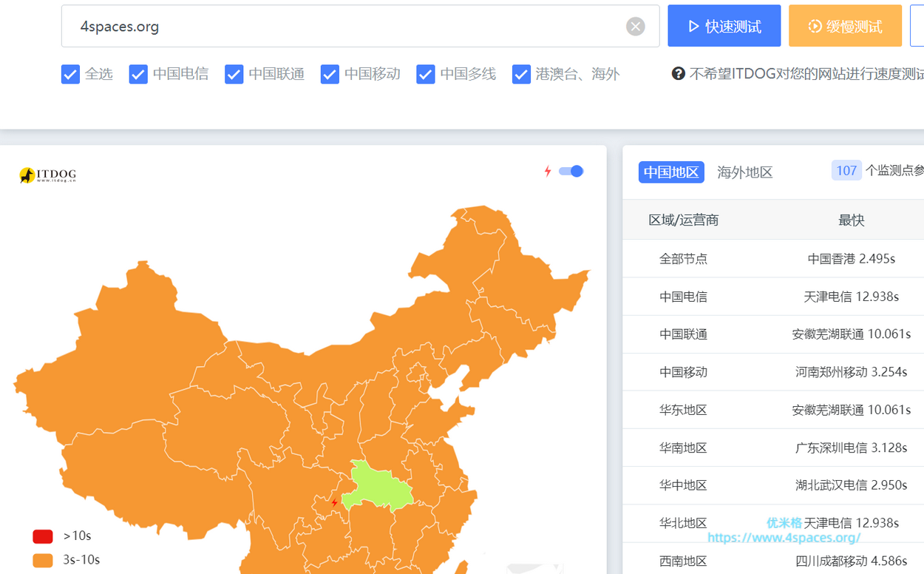This screenshot has height=574, width=924.
Task: Toggle the 港澳台、海外 checkbox
Action: (521, 74)
